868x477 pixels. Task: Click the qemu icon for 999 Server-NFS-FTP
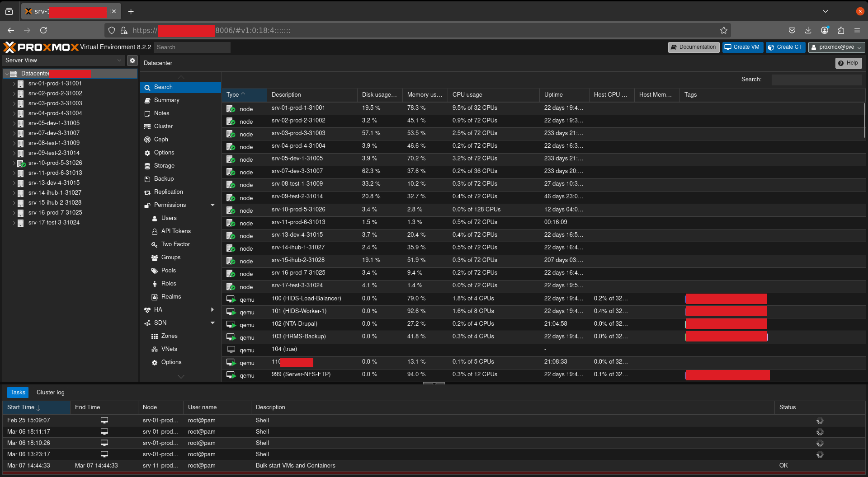[231, 375]
